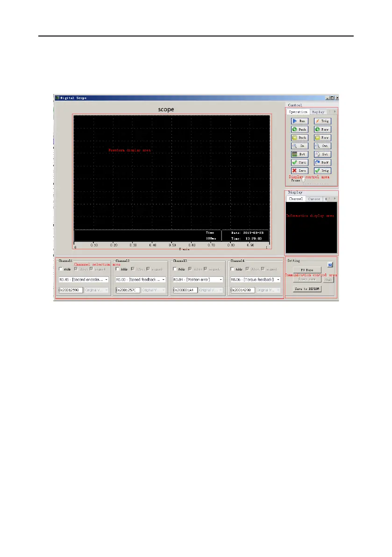Open Channel4 R0.06 Torque feedback dropdown
Viewport: 392px width, 557px height.
(256, 280)
